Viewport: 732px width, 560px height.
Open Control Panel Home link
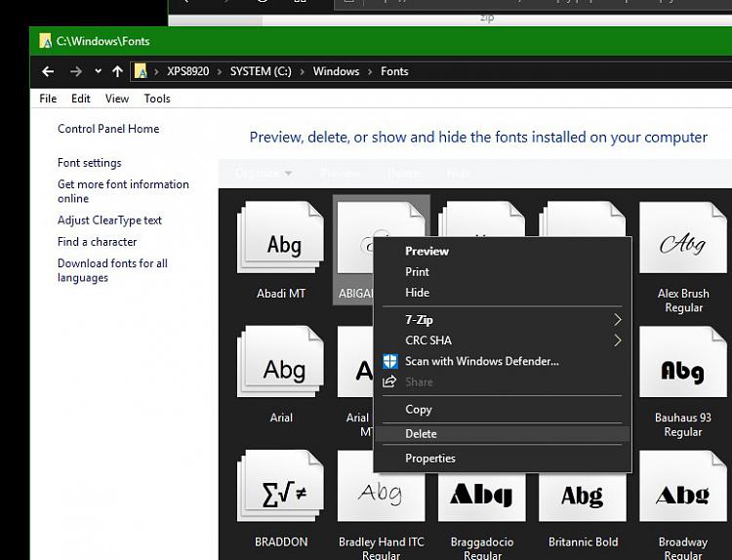pyautogui.click(x=108, y=129)
